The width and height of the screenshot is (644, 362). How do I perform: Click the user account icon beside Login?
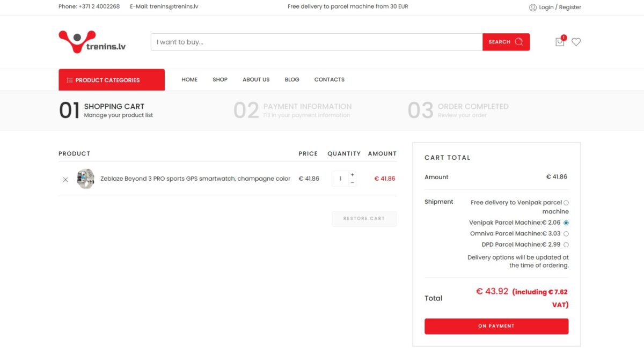click(533, 8)
